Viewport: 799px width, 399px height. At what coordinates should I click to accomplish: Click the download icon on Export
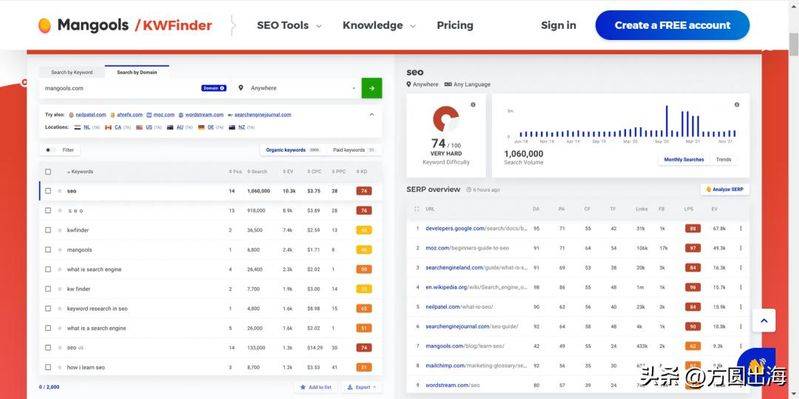(x=350, y=387)
